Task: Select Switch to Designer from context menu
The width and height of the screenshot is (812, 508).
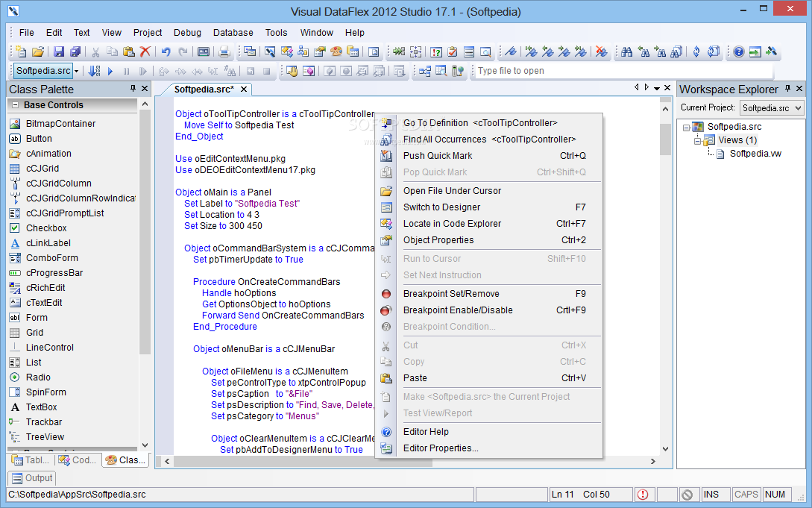Action: (489, 207)
